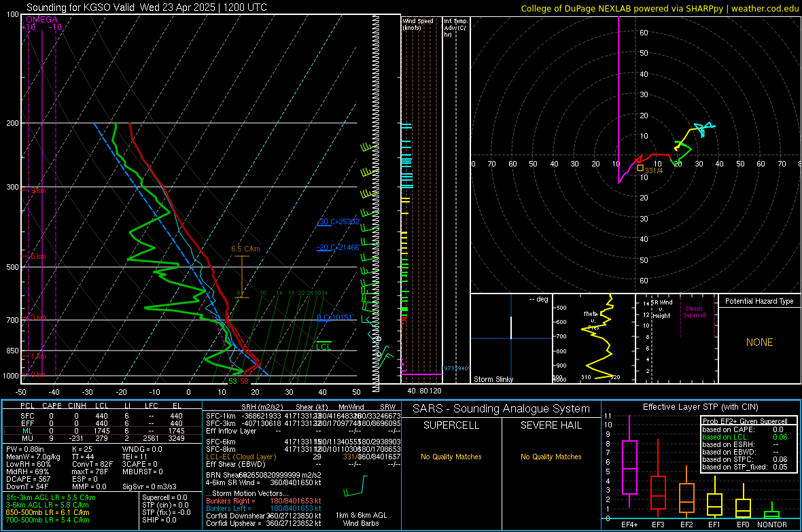Click the SigSvr = 0 m3/s3 value
This screenshot has width=802, height=532.
[150, 486]
